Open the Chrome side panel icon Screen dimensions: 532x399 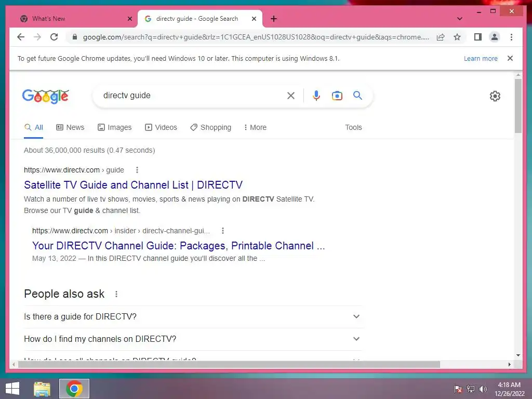478,37
